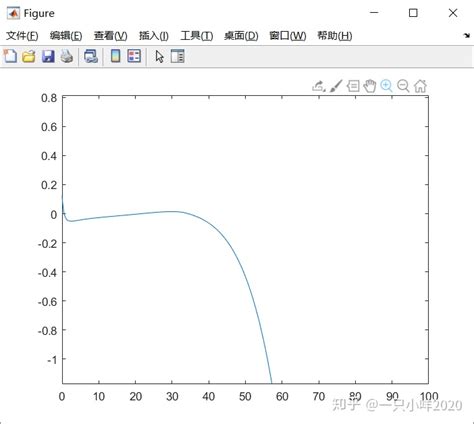The height and width of the screenshot is (424, 474).
Task: Select the Edit Plot arrow tool
Action: 159,56
